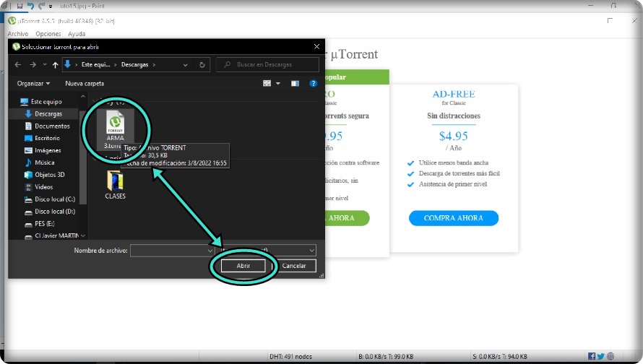The height and width of the screenshot is (364, 643).
Task: Select 'Objetos 3D' in the navigation tree
Action: [x=50, y=175]
